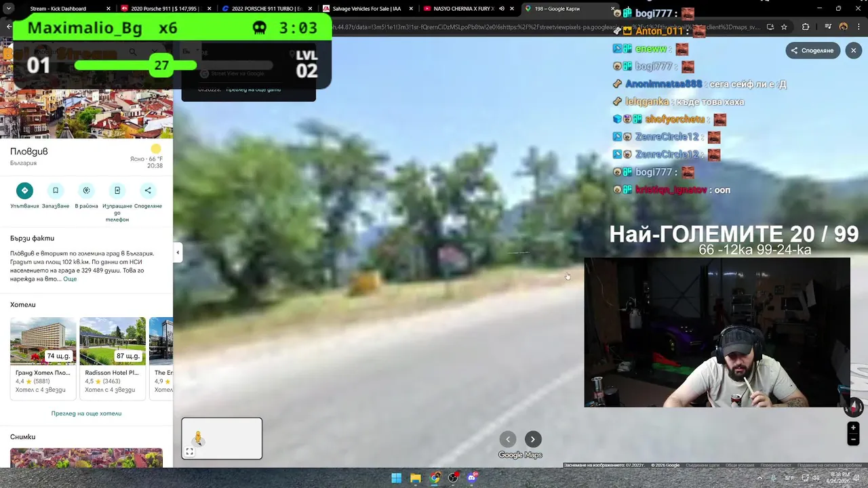Click the 'Пловдив' place title

pyautogui.click(x=29, y=151)
